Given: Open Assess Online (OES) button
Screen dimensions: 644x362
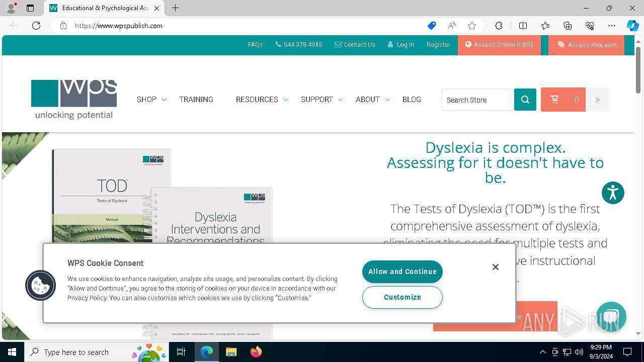Looking at the screenshot, I should (x=499, y=45).
